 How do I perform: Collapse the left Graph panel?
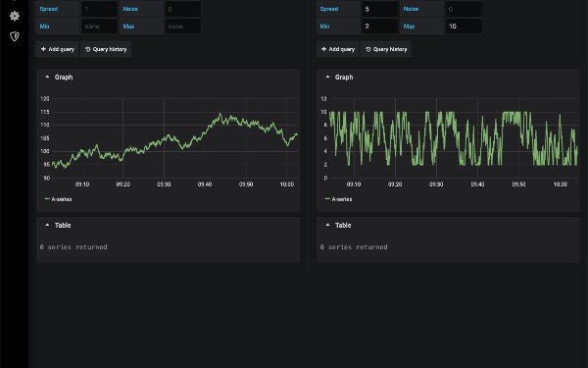47,77
